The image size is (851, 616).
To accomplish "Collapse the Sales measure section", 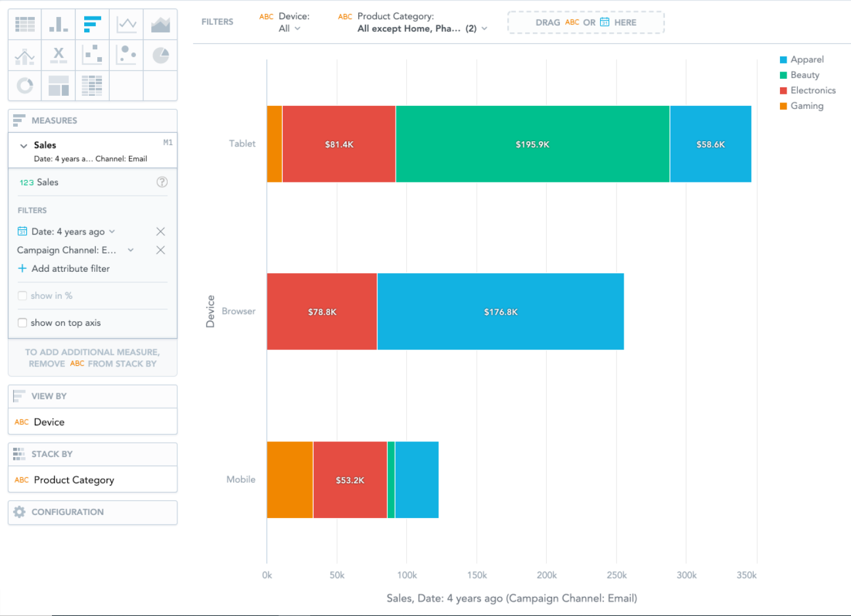I will 24,146.
